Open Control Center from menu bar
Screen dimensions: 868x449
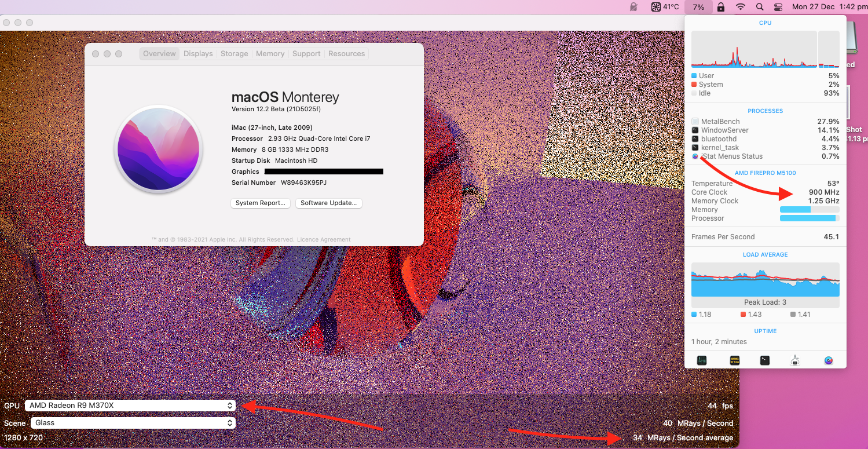point(778,7)
